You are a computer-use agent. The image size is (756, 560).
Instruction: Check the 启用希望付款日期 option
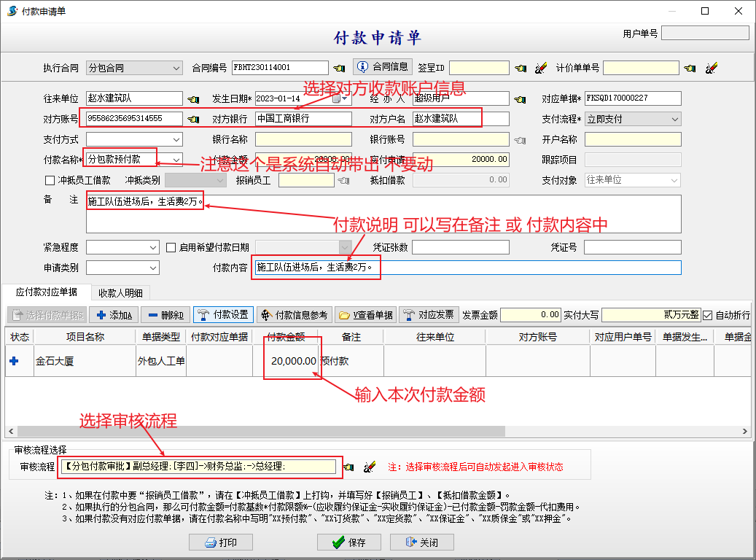point(171,247)
